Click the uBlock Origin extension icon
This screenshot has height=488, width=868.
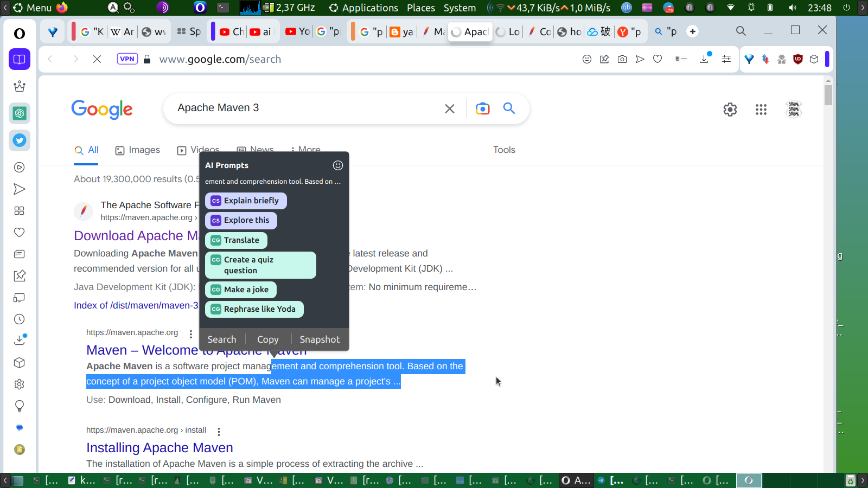798,59
